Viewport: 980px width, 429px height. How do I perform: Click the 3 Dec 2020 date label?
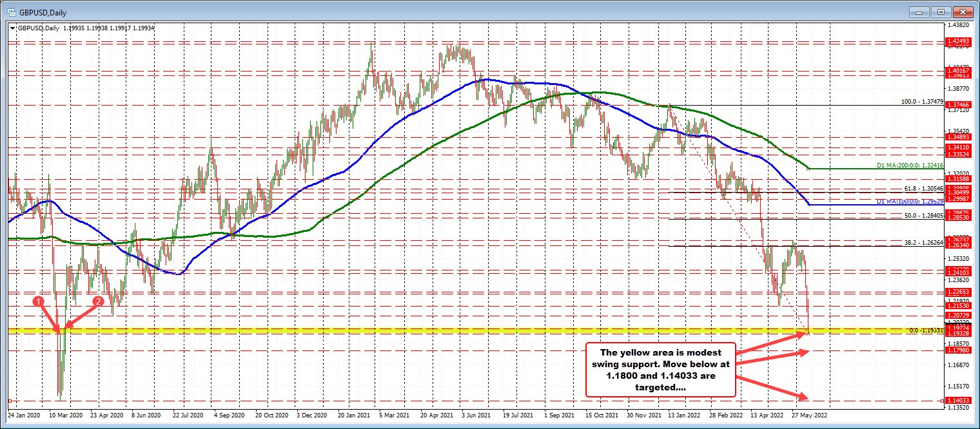(x=313, y=416)
